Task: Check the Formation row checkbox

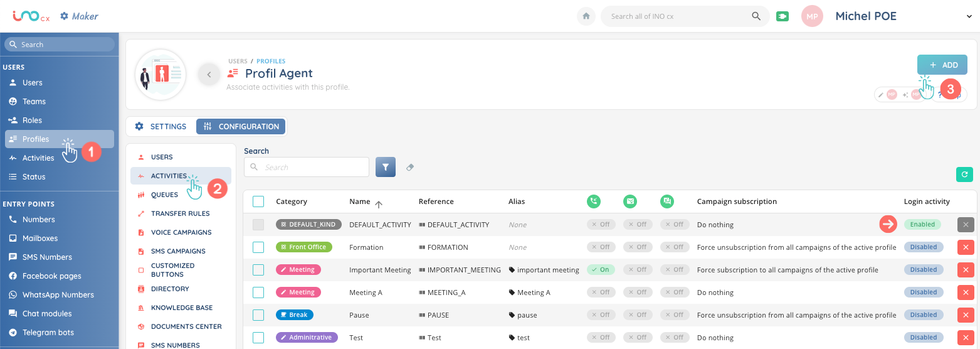Action: [258, 247]
